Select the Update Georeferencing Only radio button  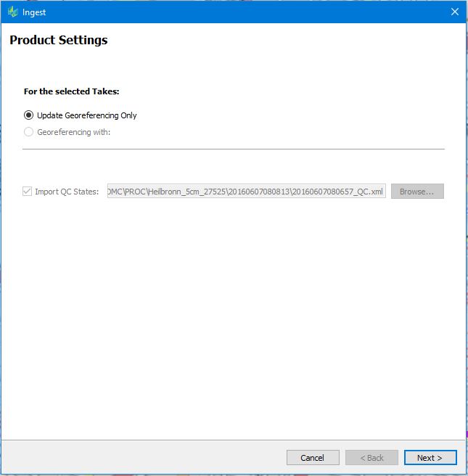(28, 115)
